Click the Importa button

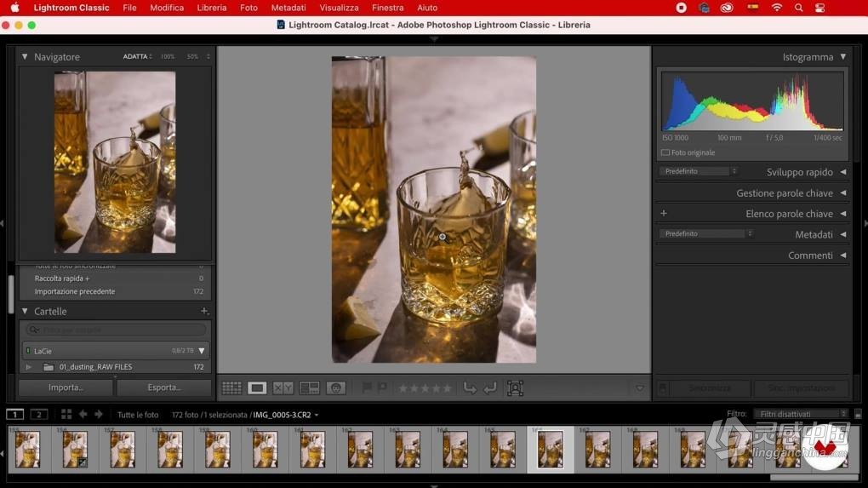click(x=66, y=388)
